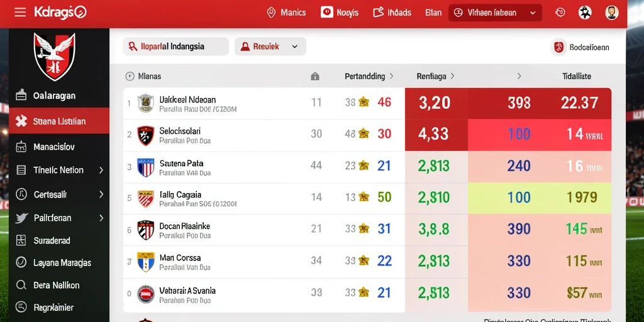Click the 3,8.8 value cell
The width and height of the screenshot is (644, 322).
coord(434,229)
